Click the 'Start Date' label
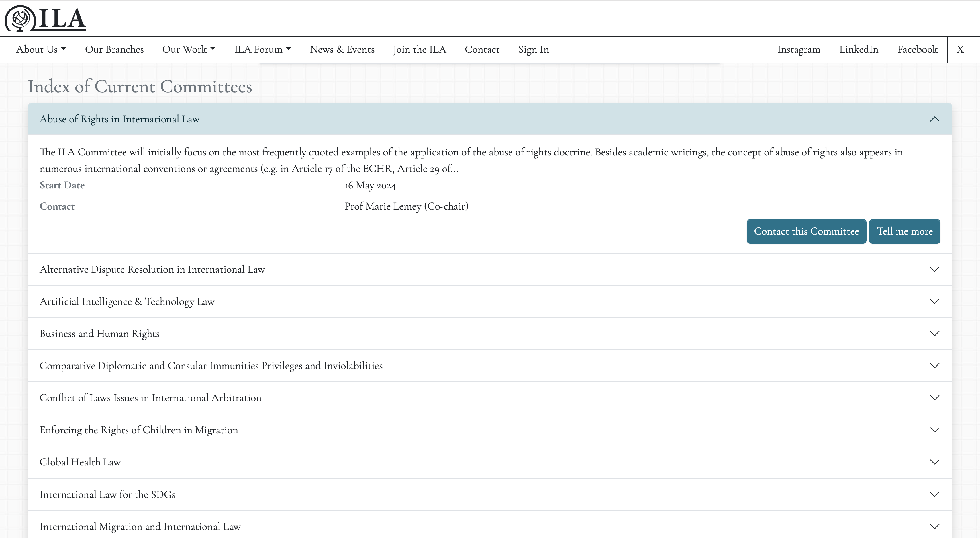 [62, 185]
